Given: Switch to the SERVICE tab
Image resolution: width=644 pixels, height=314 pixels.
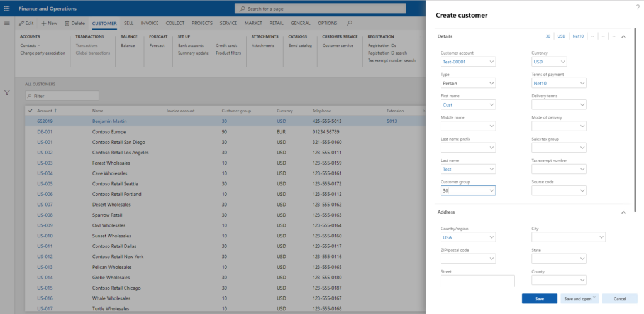Looking at the screenshot, I should 228,23.
